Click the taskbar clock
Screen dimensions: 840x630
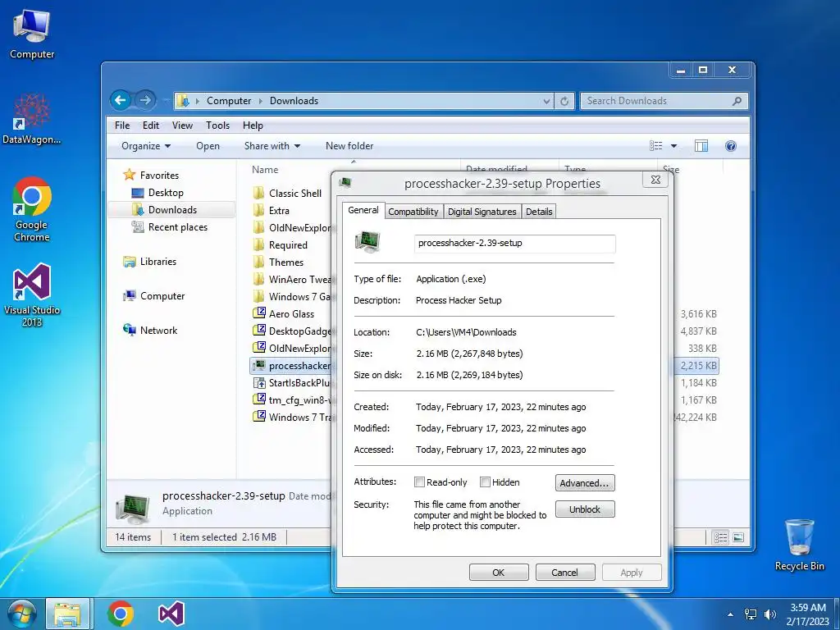click(x=807, y=614)
